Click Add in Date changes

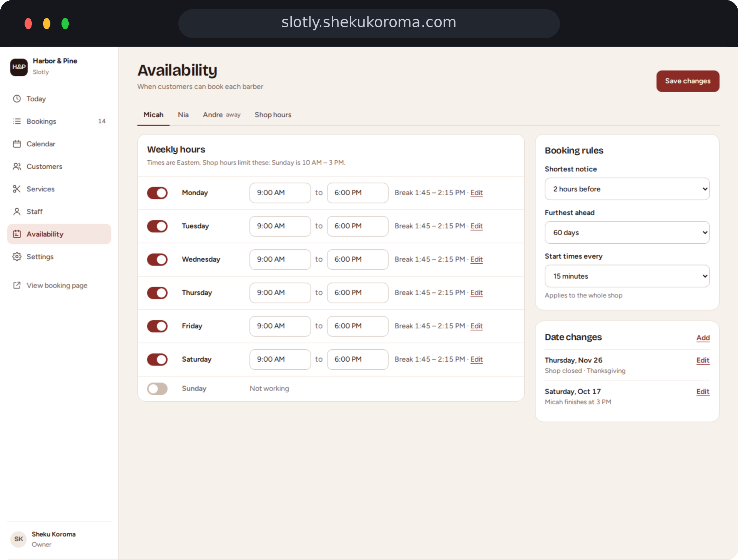click(703, 337)
